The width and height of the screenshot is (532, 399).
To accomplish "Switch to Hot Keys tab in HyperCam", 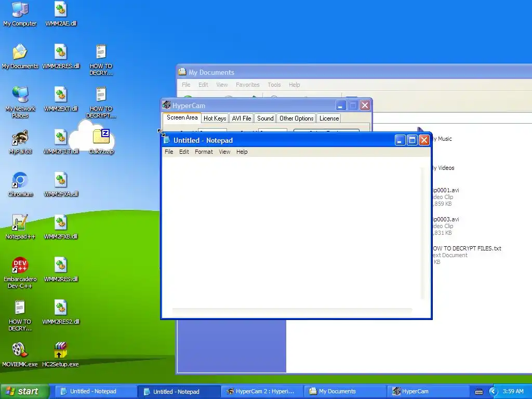I will tap(215, 118).
